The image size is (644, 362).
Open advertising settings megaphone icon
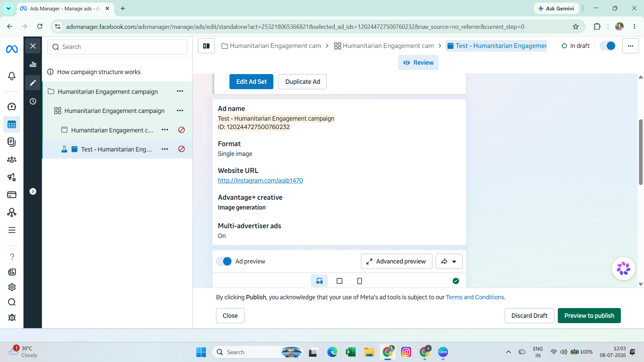click(x=12, y=177)
